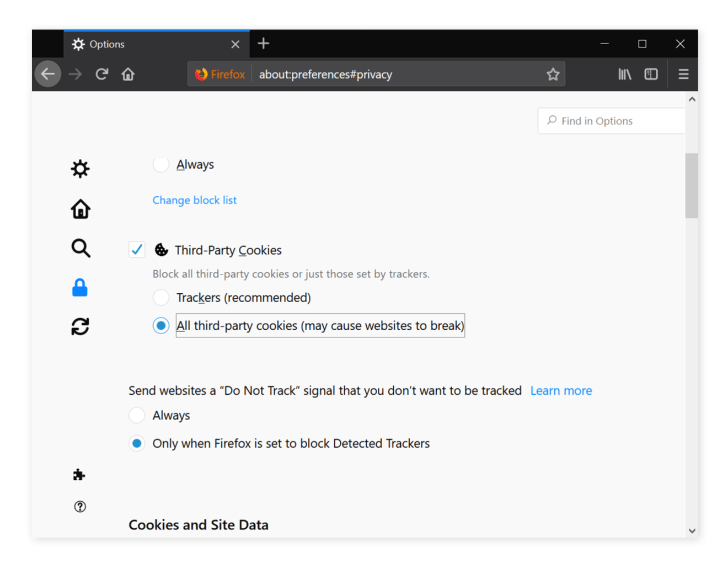Image resolution: width=728 pixels, height=574 pixels.
Task: Uncheck the Third-Party Cookies checkbox
Action: click(137, 249)
